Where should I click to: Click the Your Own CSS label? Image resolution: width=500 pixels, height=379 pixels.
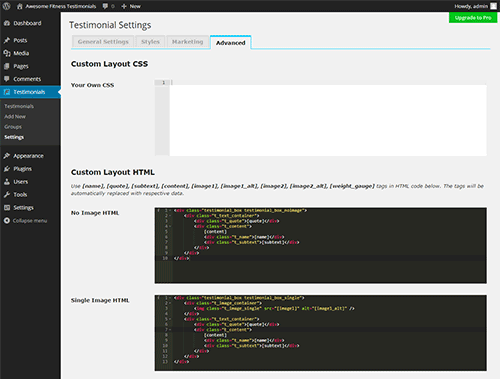tap(92, 85)
